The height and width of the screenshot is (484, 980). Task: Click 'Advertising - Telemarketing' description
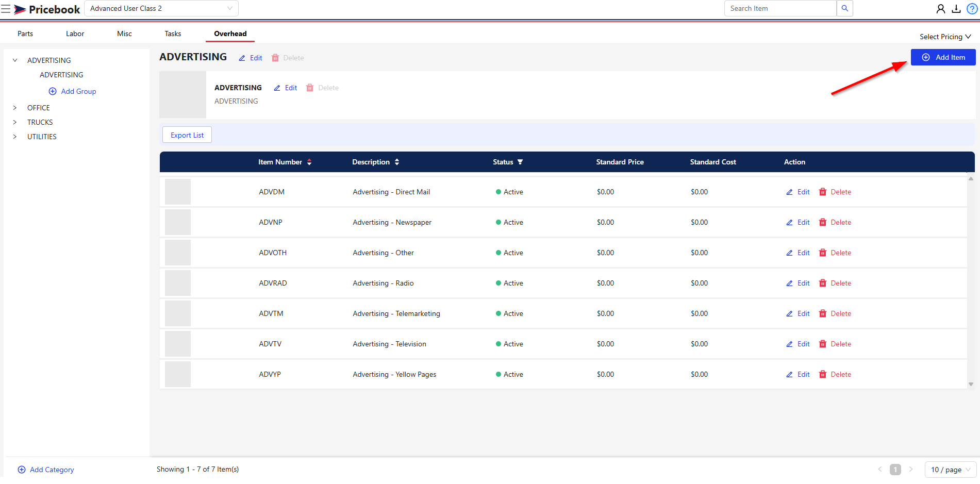tap(396, 313)
